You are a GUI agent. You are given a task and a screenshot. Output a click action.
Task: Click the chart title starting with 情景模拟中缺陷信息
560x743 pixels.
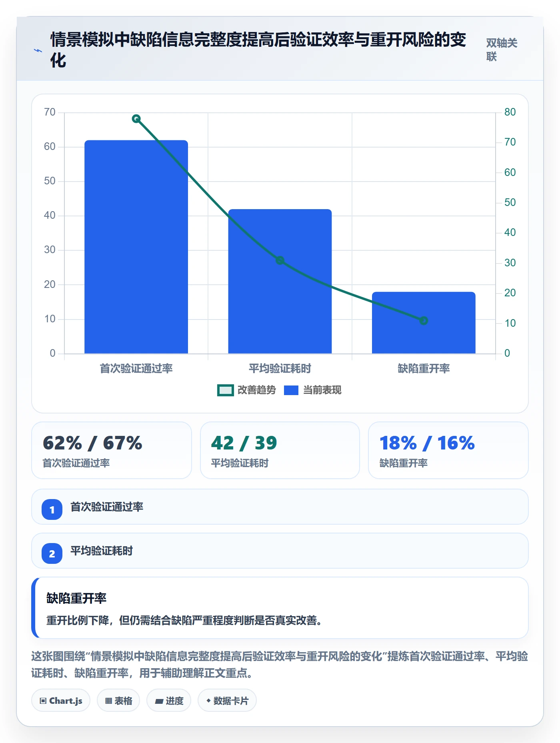pos(258,50)
